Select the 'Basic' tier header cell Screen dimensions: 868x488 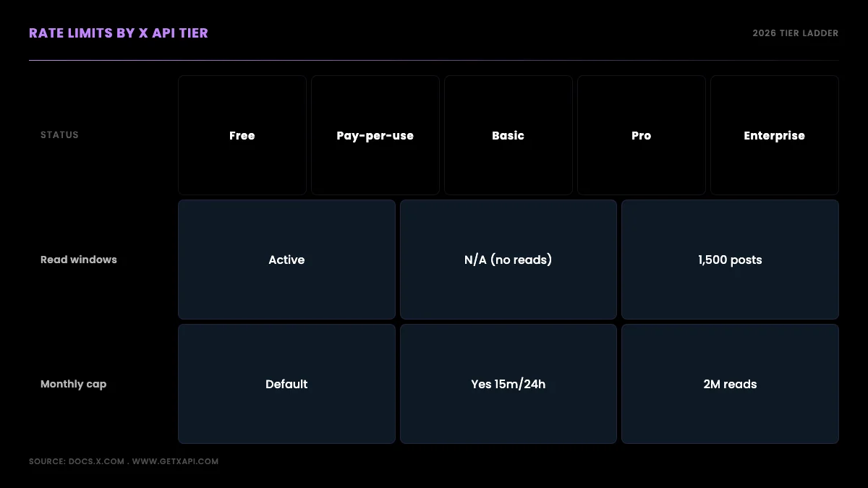[x=508, y=135]
